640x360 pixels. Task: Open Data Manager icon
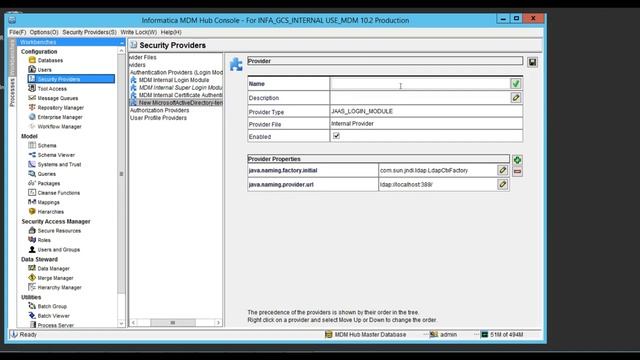pos(32,268)
